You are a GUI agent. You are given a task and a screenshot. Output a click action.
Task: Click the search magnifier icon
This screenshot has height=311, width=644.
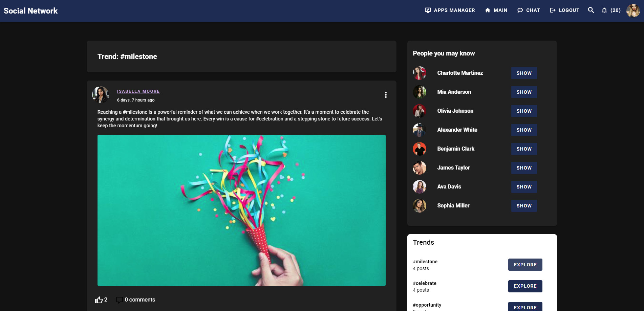pos(591,10)
